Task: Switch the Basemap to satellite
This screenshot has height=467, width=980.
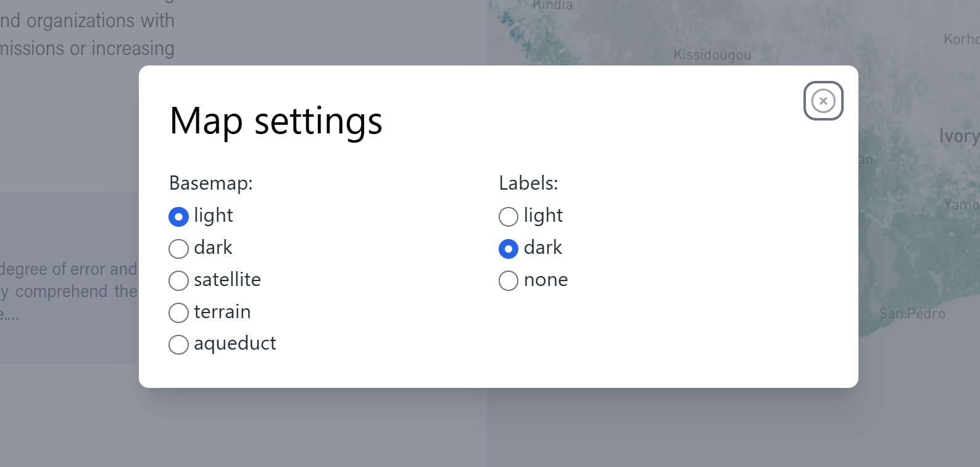Action: tap(178, 280)
